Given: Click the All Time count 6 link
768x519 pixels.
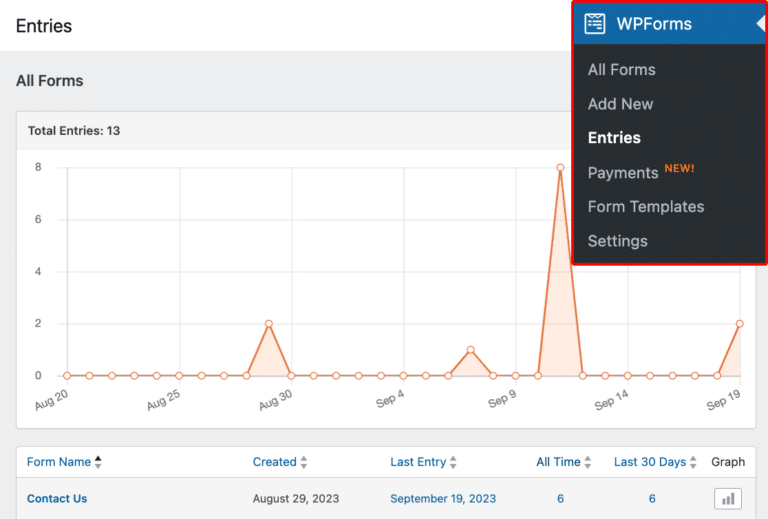Looking at the screenshot, I should pos(560,498).
